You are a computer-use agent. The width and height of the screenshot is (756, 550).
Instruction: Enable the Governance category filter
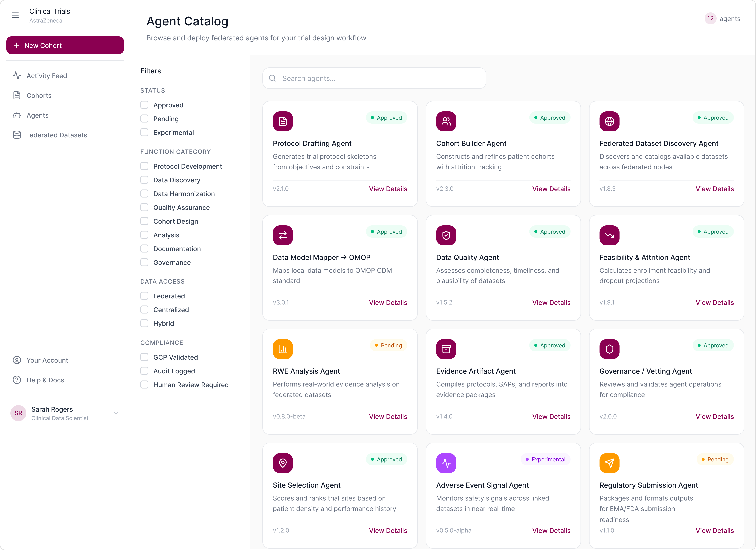(x=144, y=262)
